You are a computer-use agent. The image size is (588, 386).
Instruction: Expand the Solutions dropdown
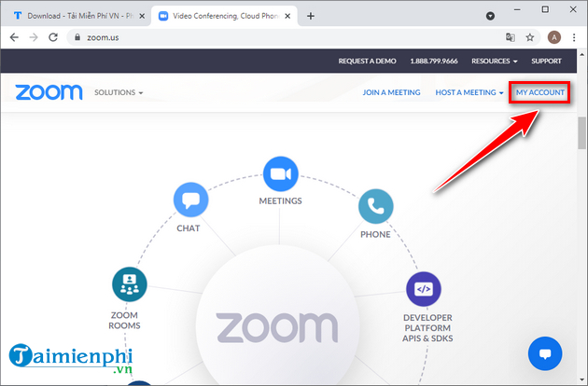click(119, 92)
